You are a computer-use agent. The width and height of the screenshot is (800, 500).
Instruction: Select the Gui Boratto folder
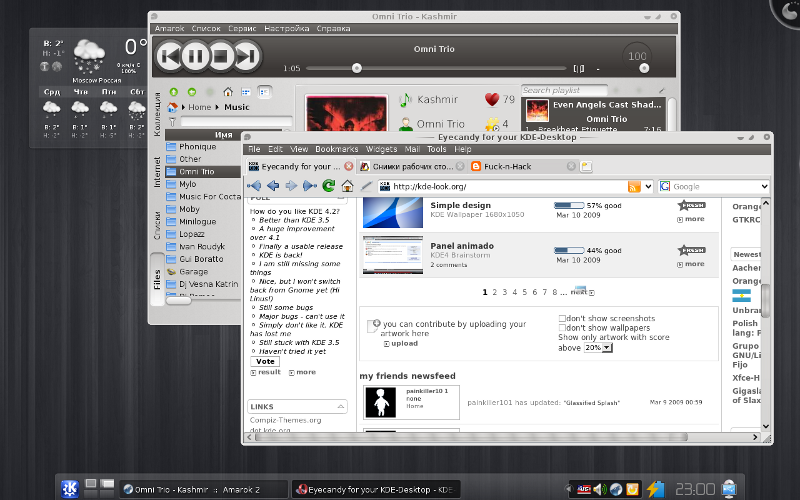203,259
